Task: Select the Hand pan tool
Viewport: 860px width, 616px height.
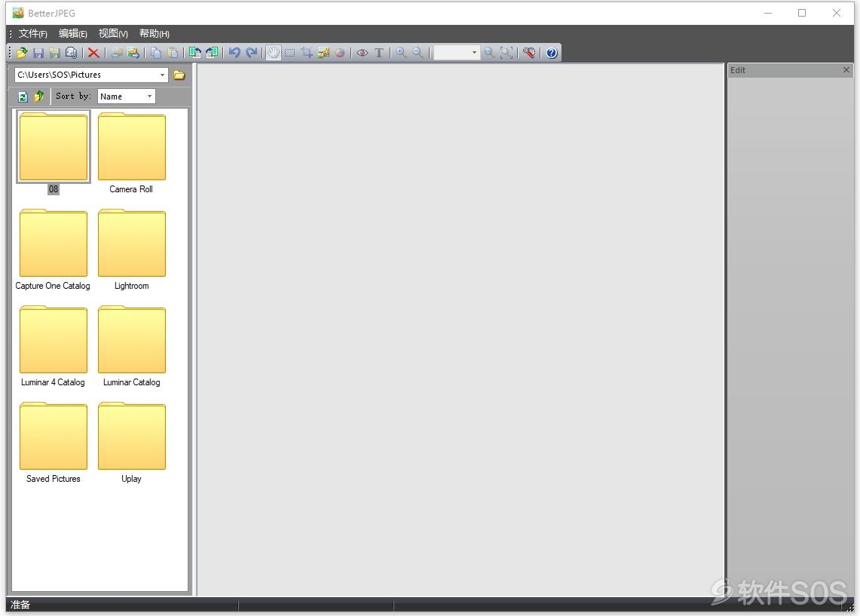Action: [274, 53]
